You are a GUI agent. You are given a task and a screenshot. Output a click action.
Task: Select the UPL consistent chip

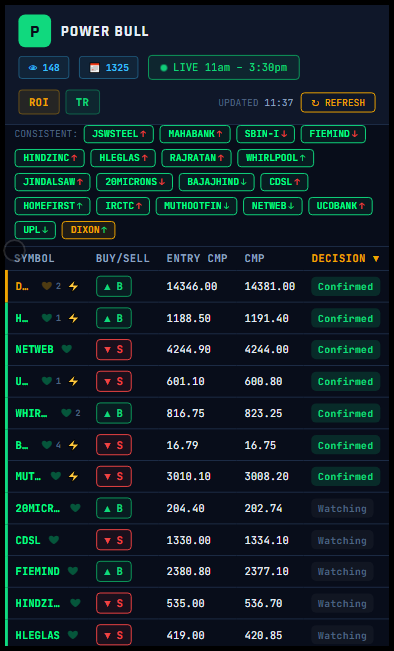pos(35,230)
